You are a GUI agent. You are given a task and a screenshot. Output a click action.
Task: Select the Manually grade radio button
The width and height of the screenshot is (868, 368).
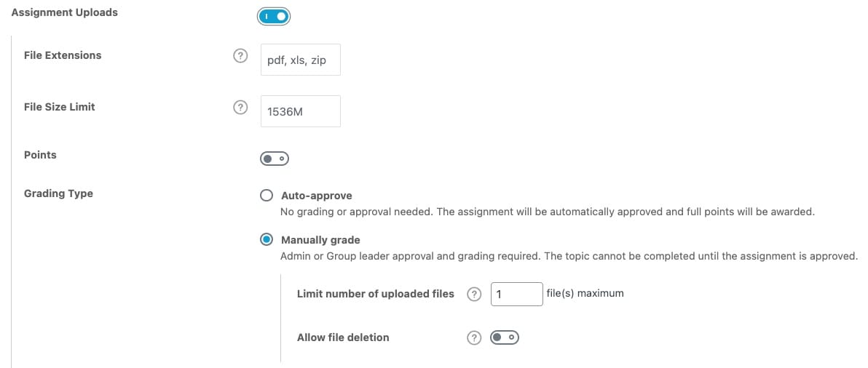267,240
